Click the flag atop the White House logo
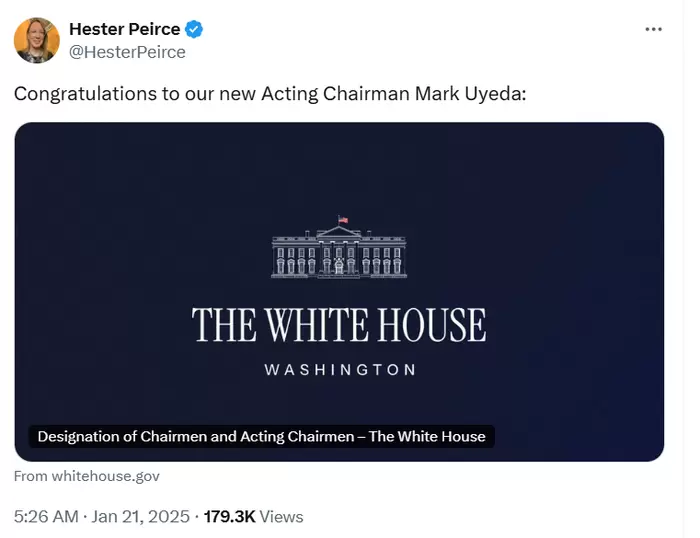700x538 pixels. point(343,219)
